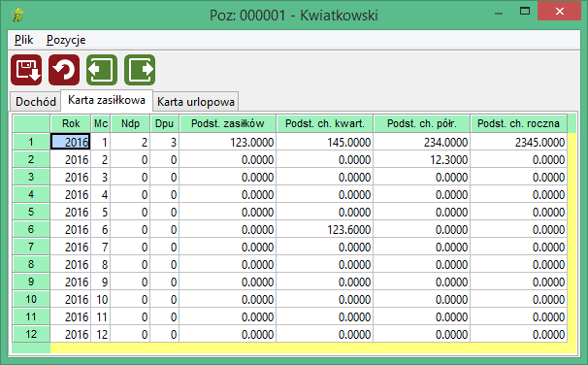Viewport: 588px width, 365px height.
Task: Click the Dpu column header
Action: (165, 123)
